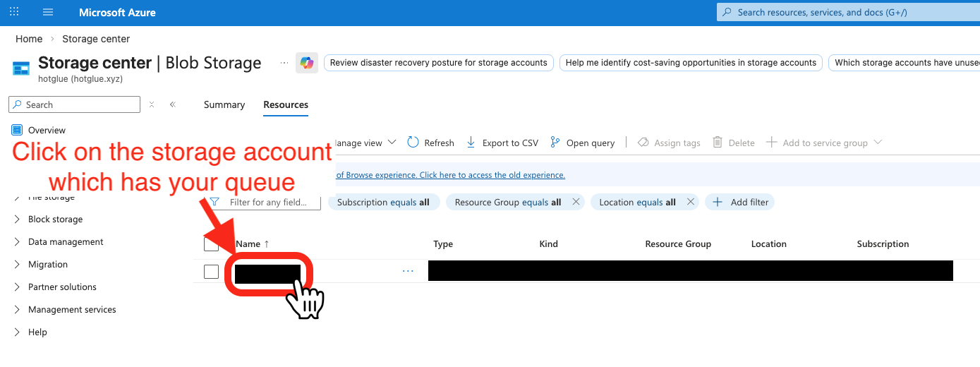Open the Subscription equals all filter
Image resolution: width=980 pixels, height=367 pixels.
click(x=385, y=202)
